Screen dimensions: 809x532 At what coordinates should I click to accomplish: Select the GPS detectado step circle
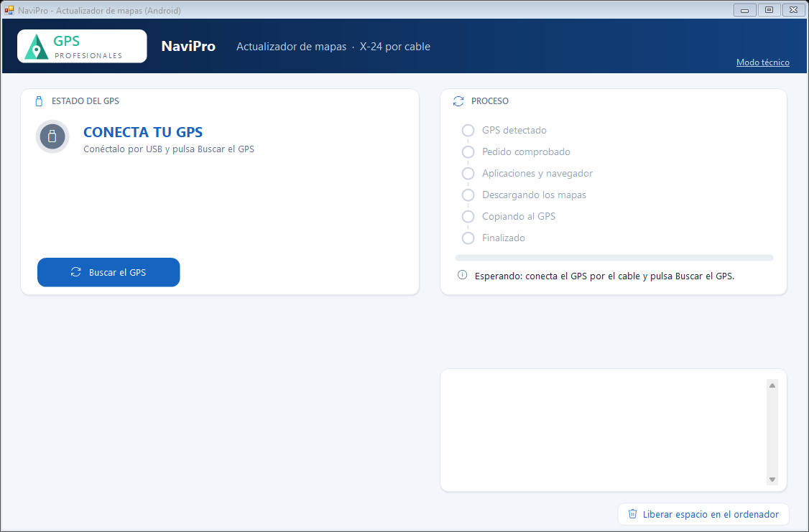[x=468, y=131]
